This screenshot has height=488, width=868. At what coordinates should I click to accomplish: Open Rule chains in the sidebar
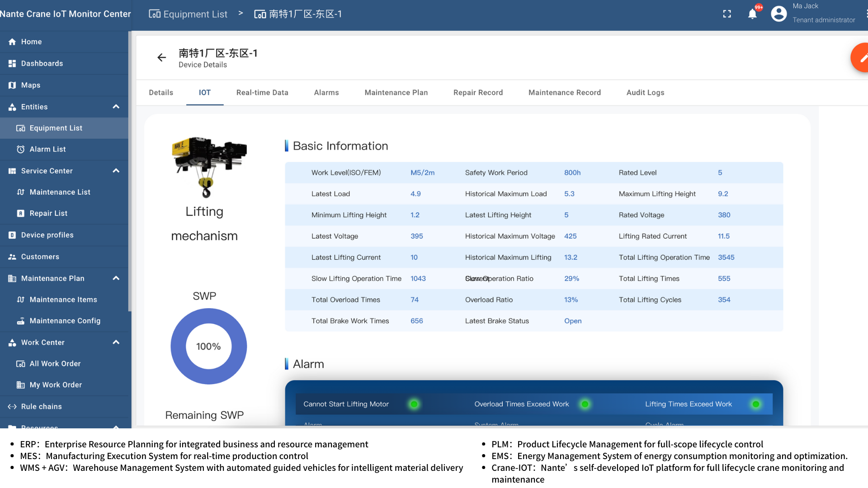tap(41, 406)
